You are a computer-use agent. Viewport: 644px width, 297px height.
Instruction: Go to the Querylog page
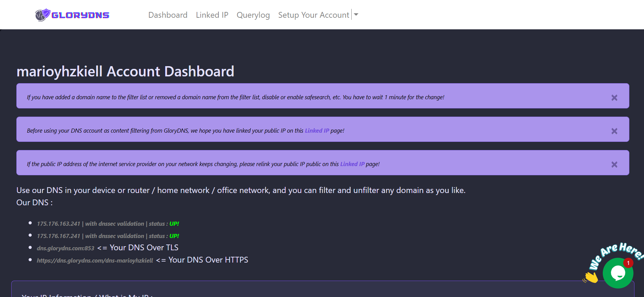(253, 15)
